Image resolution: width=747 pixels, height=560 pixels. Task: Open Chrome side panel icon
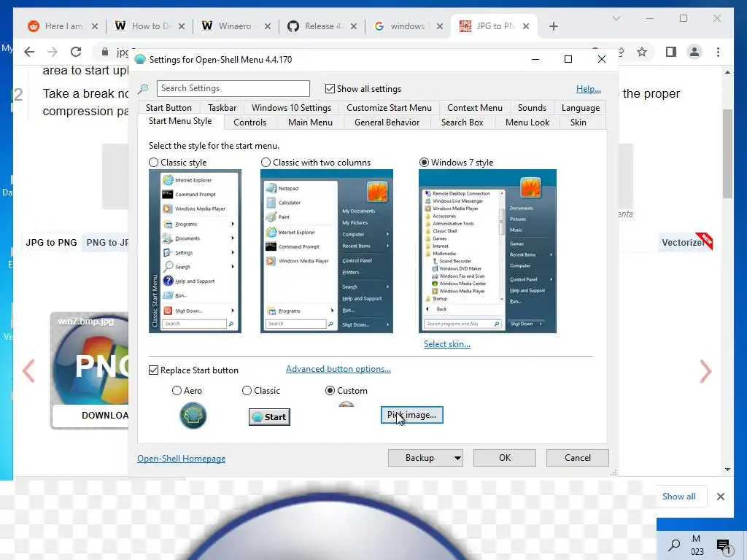671,52
